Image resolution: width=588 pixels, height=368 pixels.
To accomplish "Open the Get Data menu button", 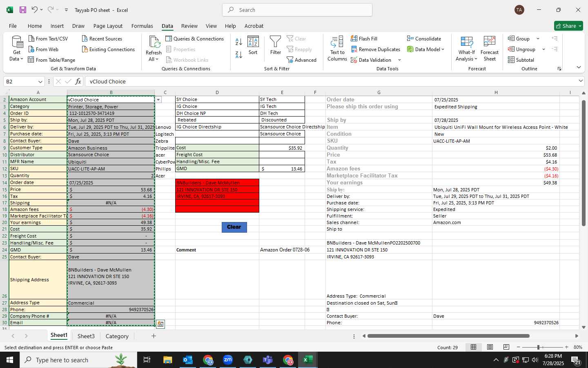I will coord(16,49).
